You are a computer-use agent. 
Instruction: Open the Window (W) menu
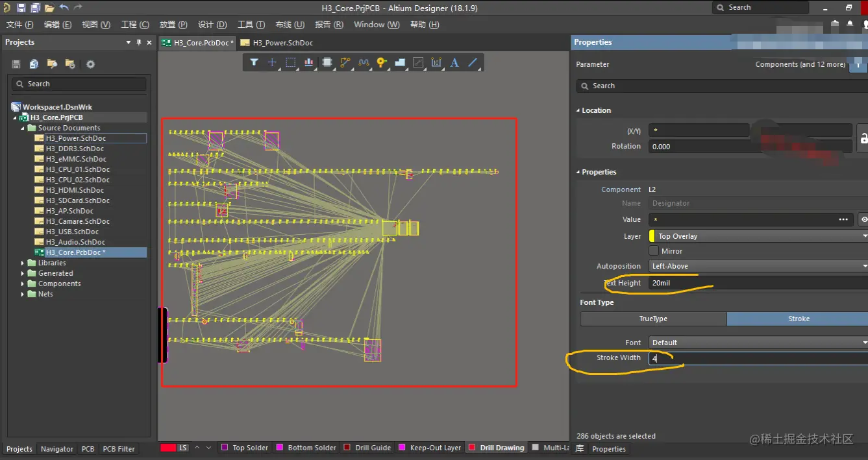(377, 25)
